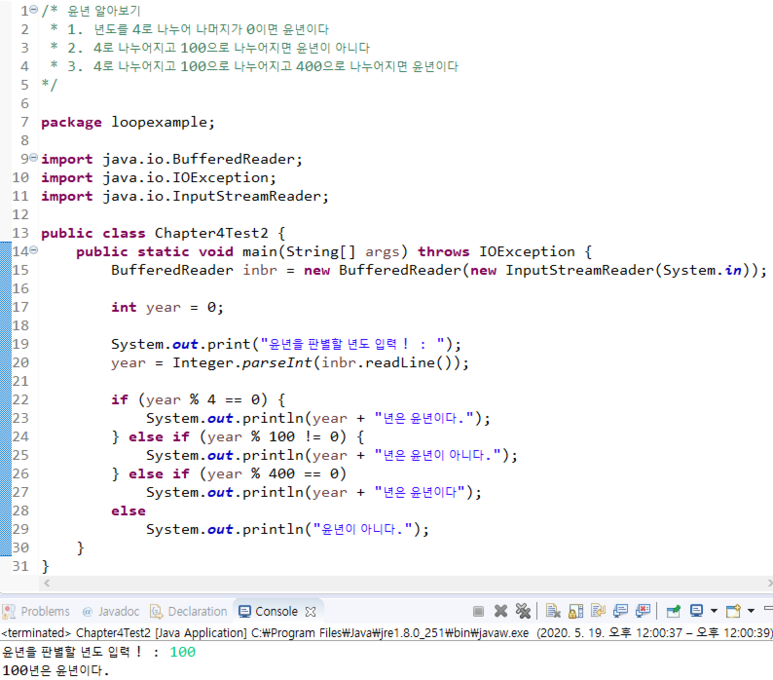Click the Terminate button in Console toolbar
The height and width of the screenshot is (680, 773).
tap(478, 611)
